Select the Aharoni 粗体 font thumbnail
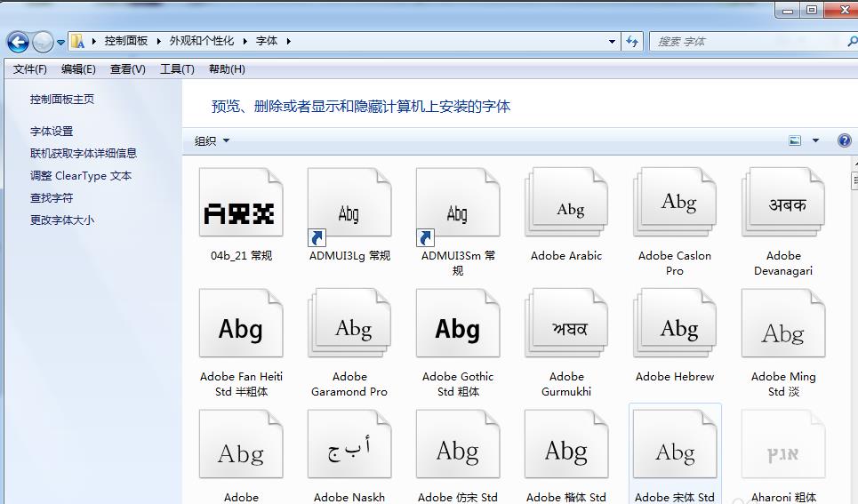858x504 pixels. pos(783,452)
